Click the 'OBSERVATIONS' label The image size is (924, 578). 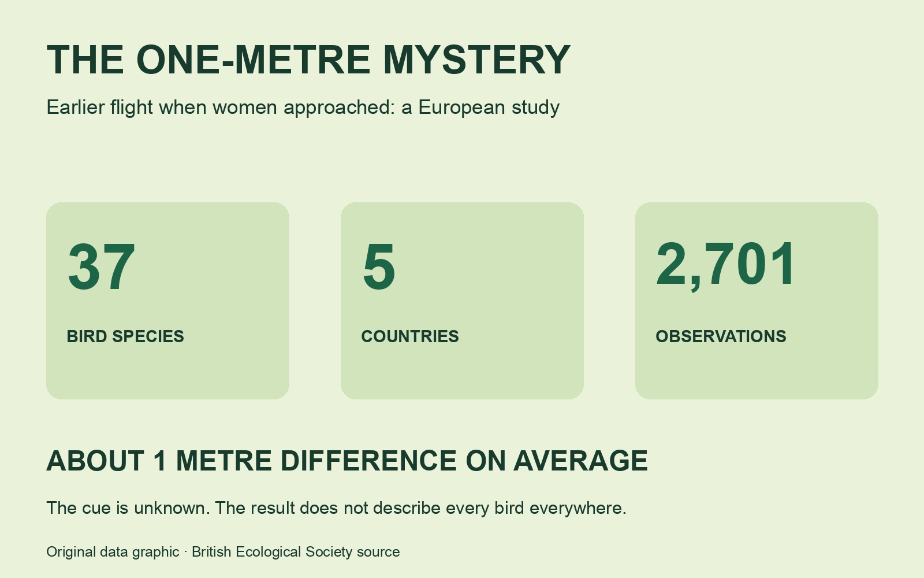pyautogui.click(x=721, y=336)
